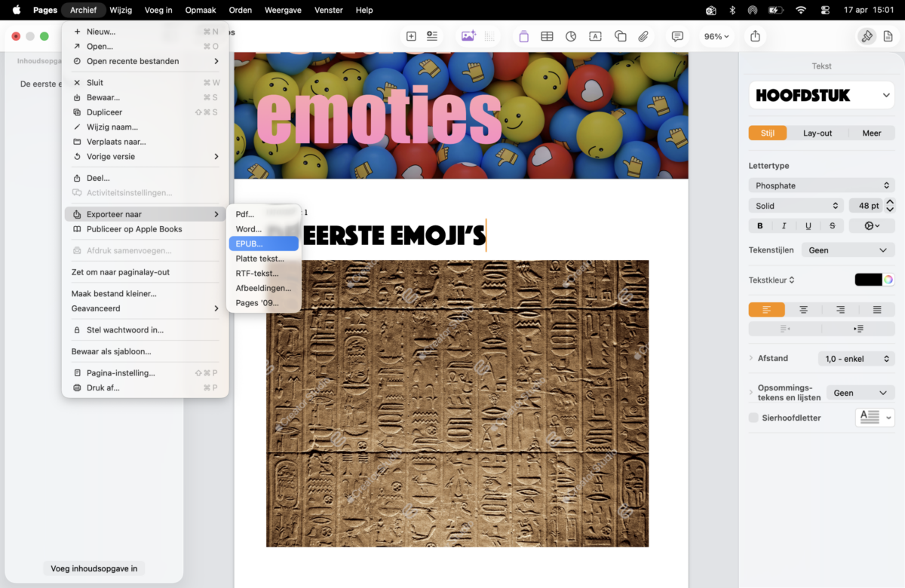This screenshot has width=905, height=588.
Task: Add a text box from toolbar
Action: (x=595, y=36)
